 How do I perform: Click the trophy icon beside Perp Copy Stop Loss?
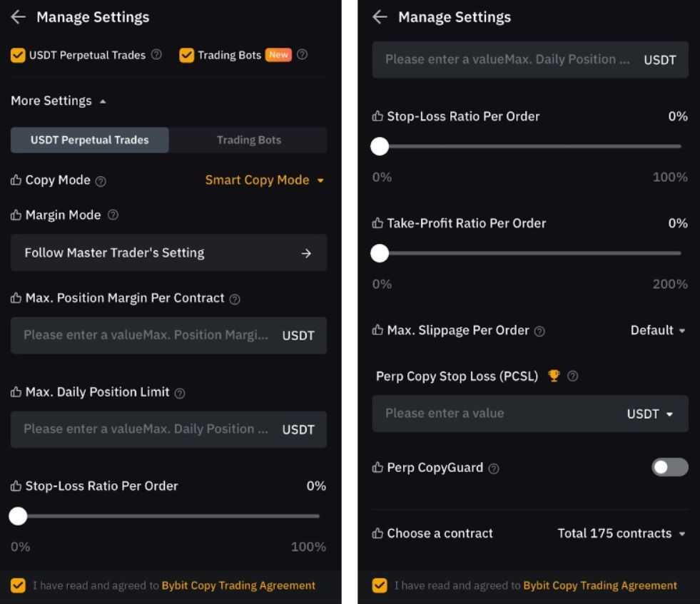click(554, 376)
